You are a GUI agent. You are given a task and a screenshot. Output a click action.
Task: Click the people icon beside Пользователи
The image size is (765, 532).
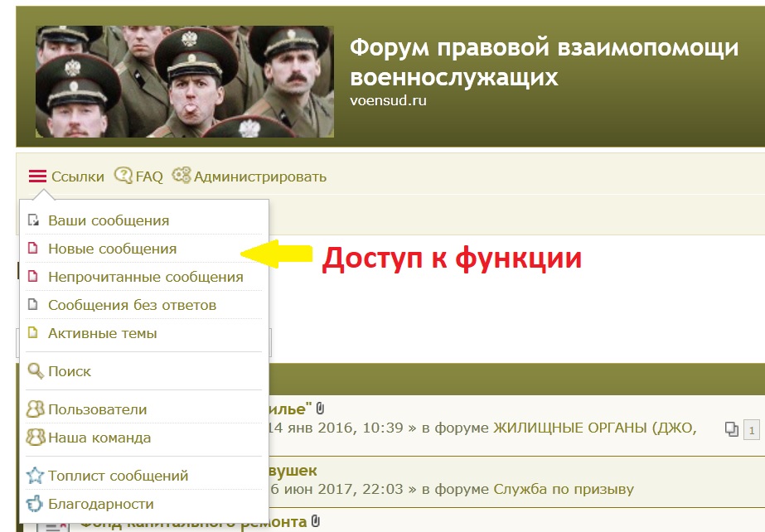(35, 409)
